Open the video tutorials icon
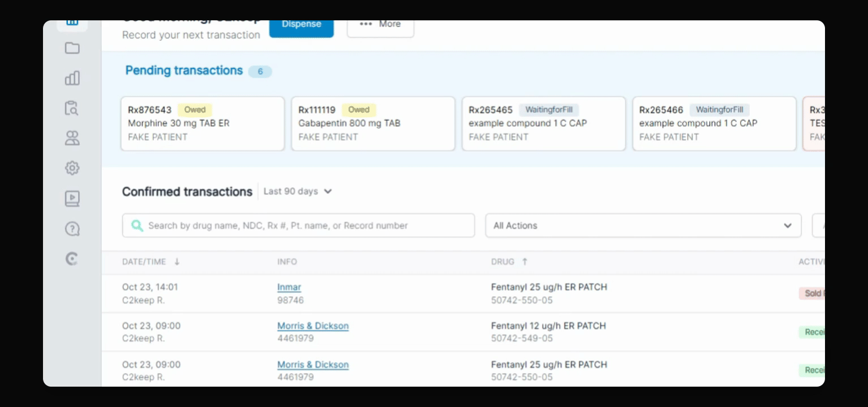The image size is (868, 407). pos(72,198)
